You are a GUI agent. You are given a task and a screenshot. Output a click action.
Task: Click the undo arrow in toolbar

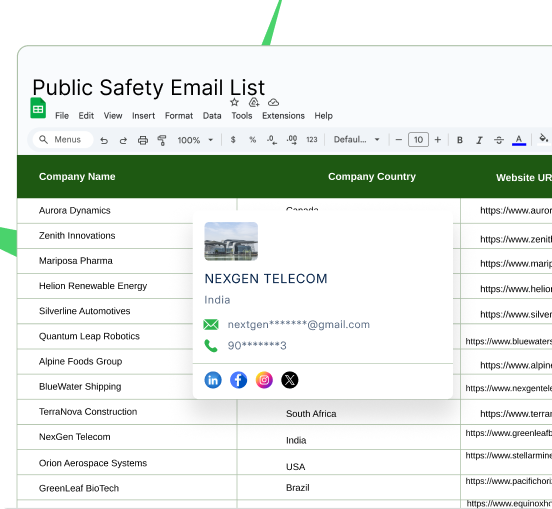click(x=104, y=140)
